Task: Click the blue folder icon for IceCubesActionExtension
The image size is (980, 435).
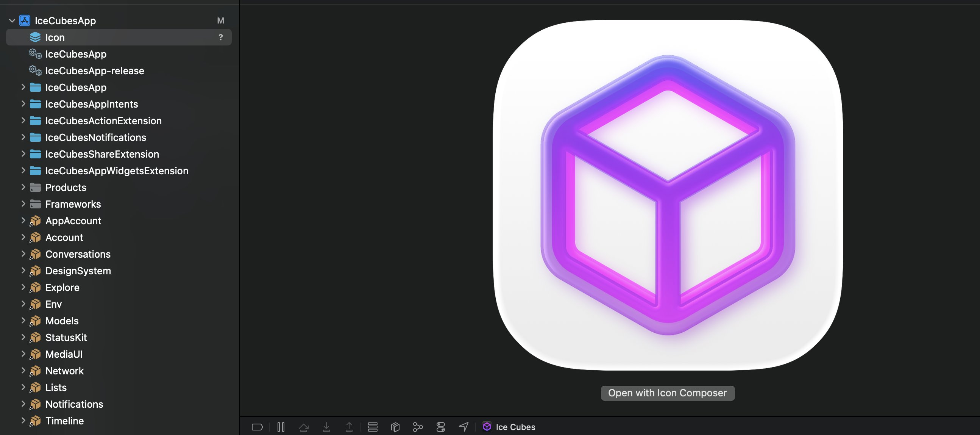Action: click(x=35, y=120)
